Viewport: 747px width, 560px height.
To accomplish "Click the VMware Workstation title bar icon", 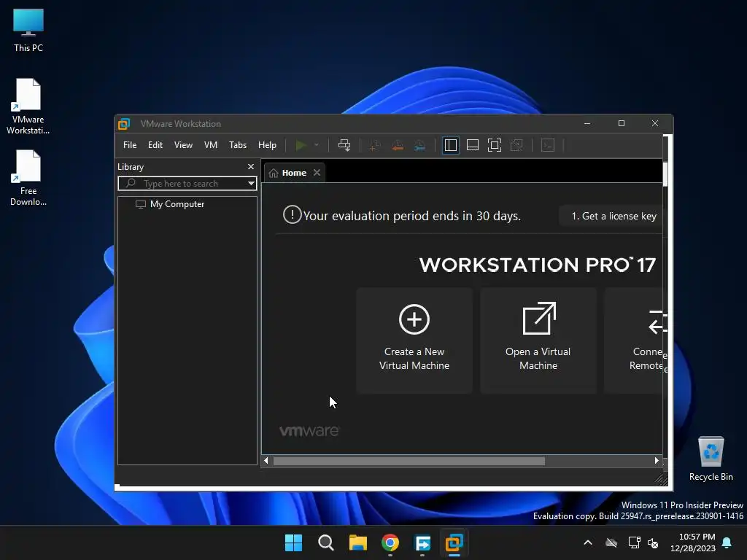I will (x=124, y=124).
